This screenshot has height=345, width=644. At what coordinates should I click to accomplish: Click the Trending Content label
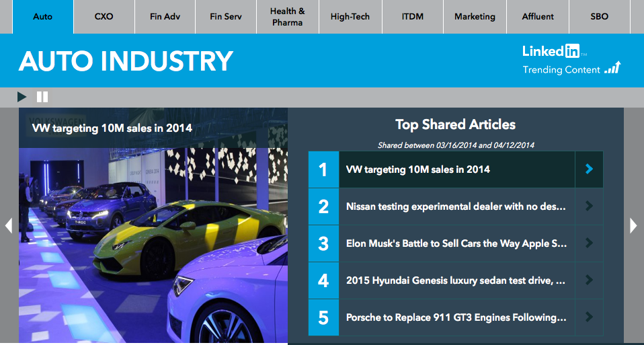561,70
